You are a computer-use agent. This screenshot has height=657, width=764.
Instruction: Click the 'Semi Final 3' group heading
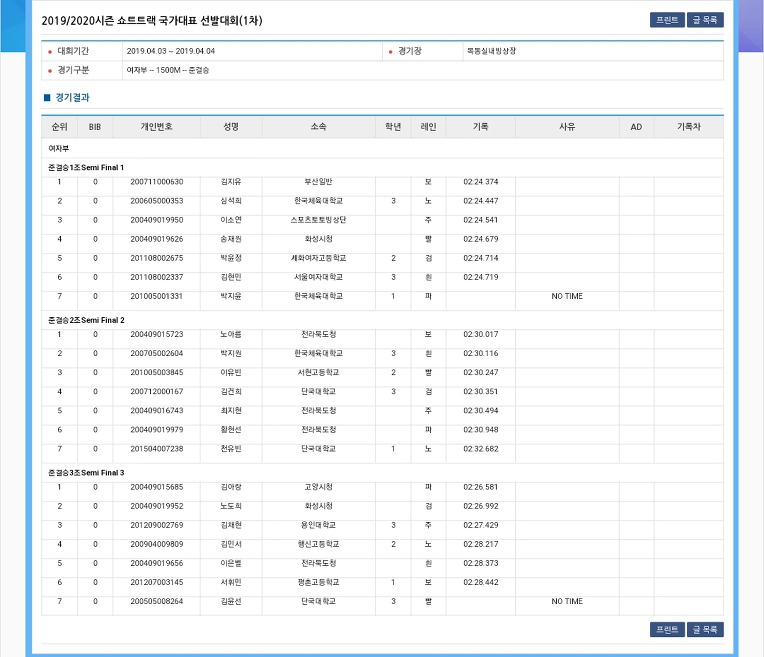(86, 473)
